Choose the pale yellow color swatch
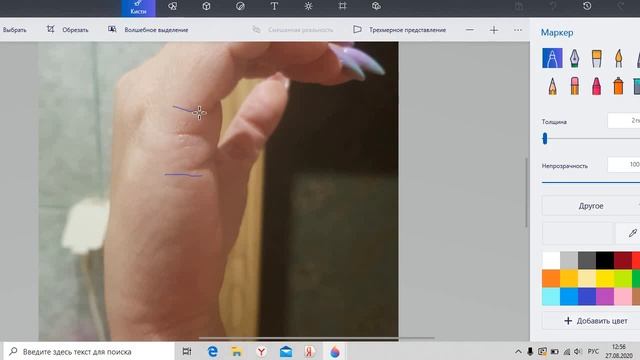640x360 pixels. [587, 278]
